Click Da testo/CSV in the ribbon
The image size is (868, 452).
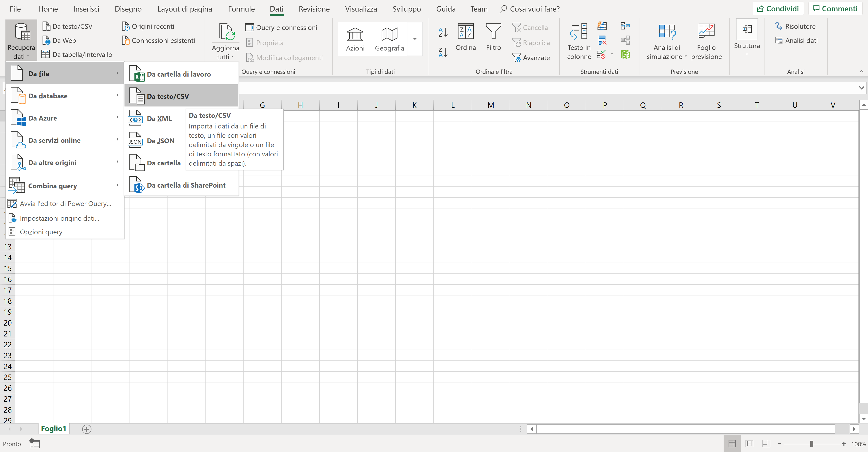coord(67,26)
